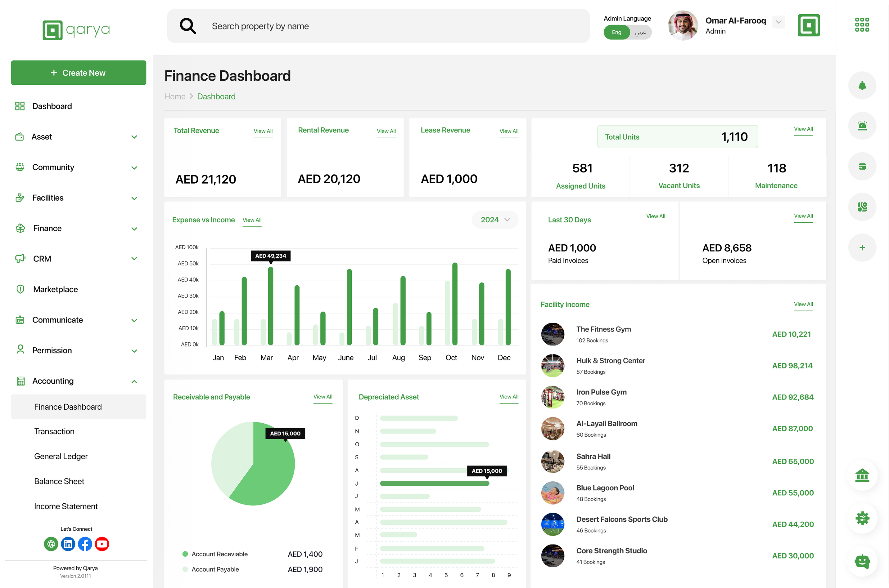Open the Transaction menu item

[54, 431]
